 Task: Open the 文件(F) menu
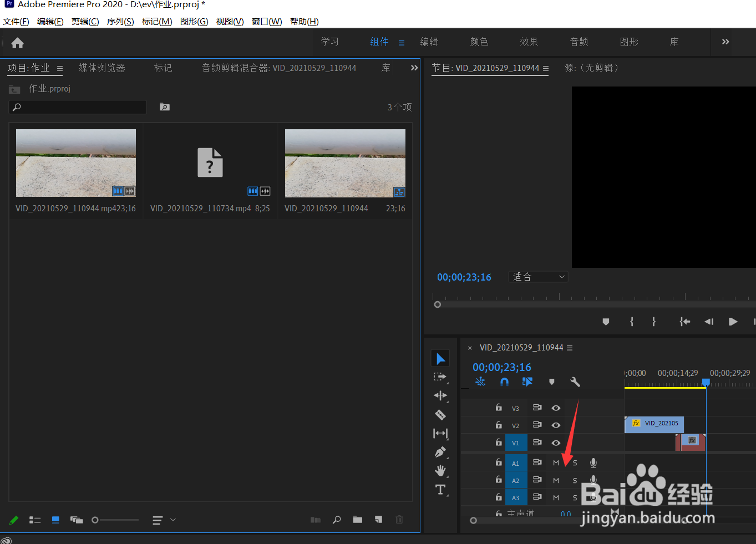[x=16, y=22]
